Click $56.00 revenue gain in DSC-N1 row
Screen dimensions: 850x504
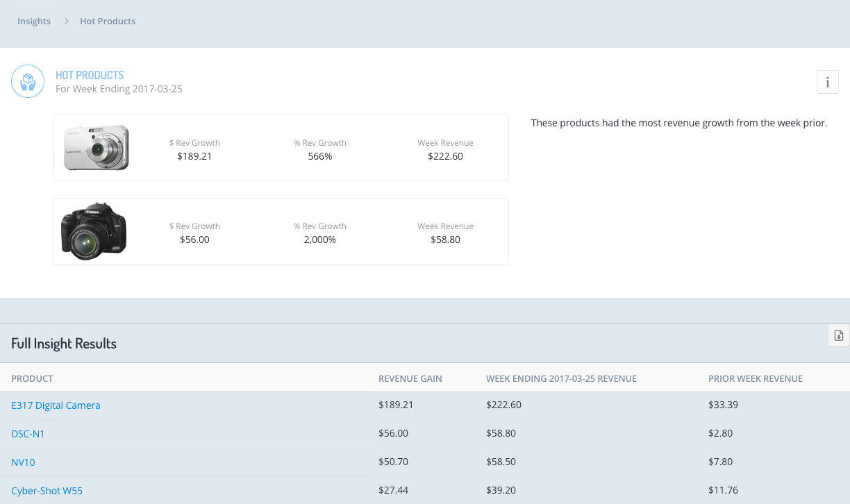point(393,433)
